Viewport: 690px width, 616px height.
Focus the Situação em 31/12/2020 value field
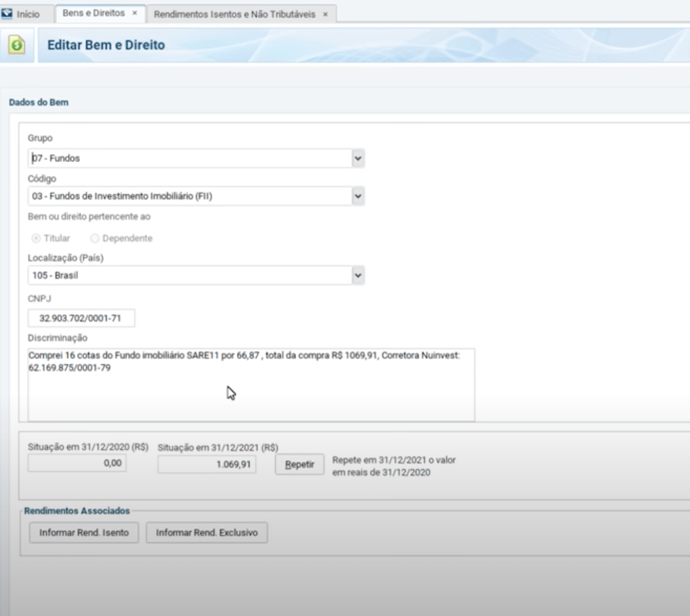(77, 464)
